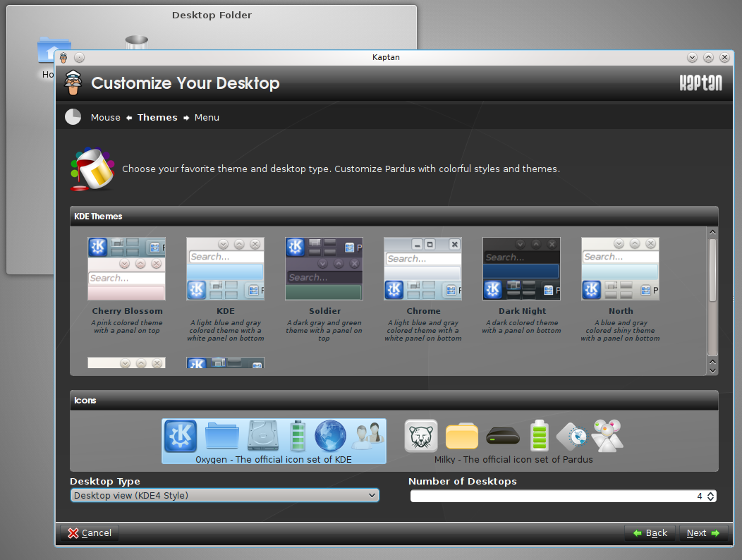Image resolution: width=742 pixels, height=560 pixels.
Task: Click the Themes breadcrumb step
Action: pos(157,117)
